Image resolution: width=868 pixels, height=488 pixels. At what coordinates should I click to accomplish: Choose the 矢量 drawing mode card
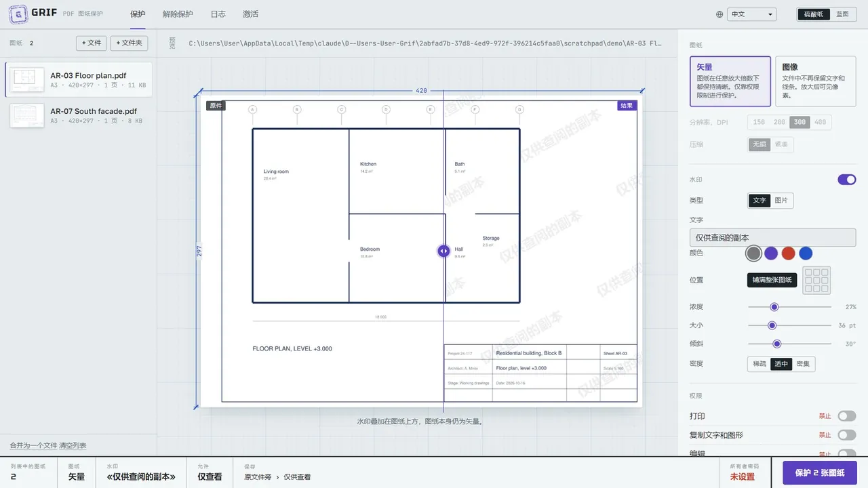tap(730, 81)
